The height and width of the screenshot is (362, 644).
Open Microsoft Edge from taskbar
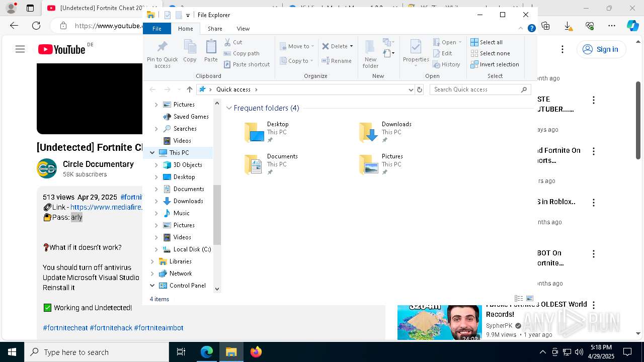click(207, 352)
